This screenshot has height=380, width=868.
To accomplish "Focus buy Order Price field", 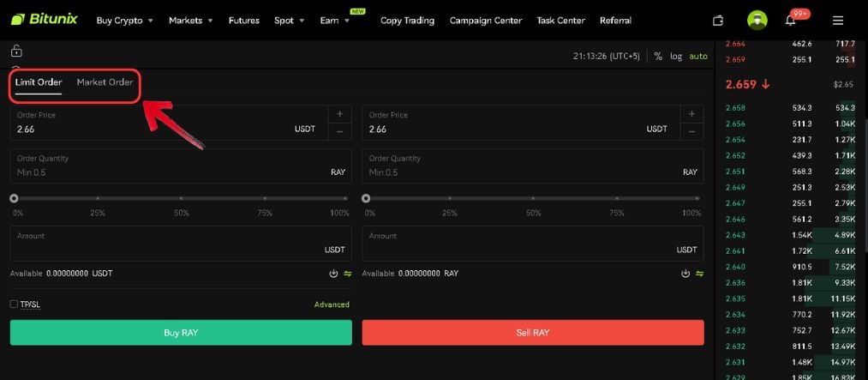I will (170, 123).
